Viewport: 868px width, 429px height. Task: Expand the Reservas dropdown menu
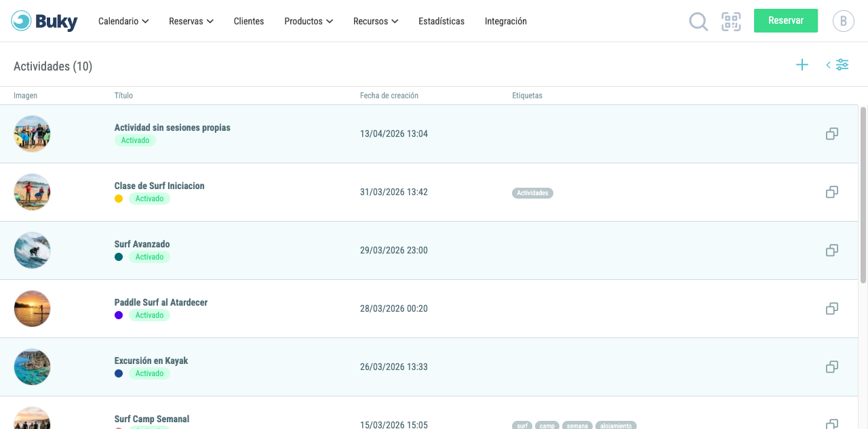click(191, 21)
